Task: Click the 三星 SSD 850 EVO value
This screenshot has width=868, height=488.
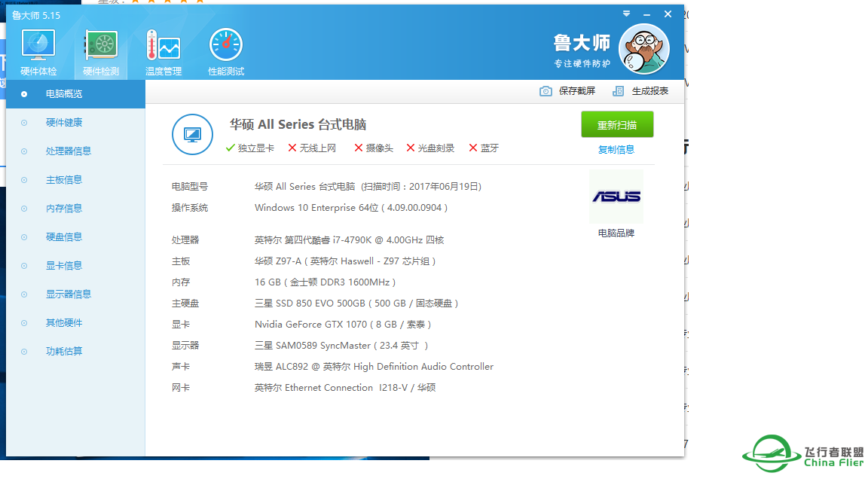Action: pyautogui.click(x=356, y=303)
